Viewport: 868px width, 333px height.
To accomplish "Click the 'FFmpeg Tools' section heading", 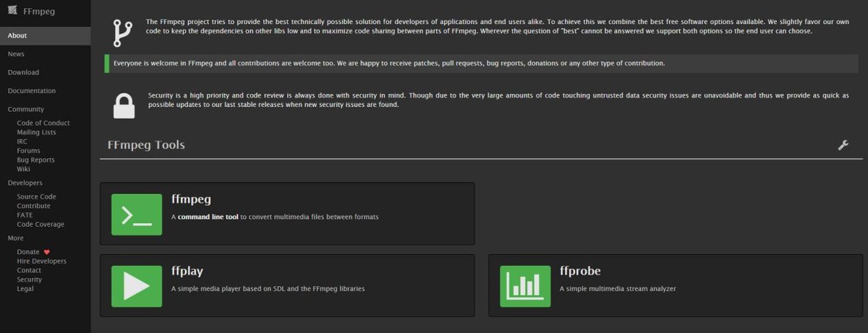I will click(x=146, y=144).
